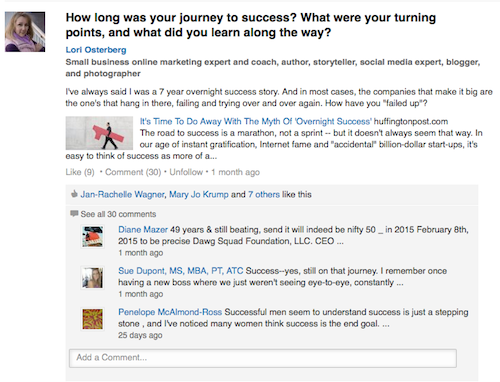Click Lori Osterberg's profile photo
500x382 pixels.
pyautogui.click(x=25, y=32)
